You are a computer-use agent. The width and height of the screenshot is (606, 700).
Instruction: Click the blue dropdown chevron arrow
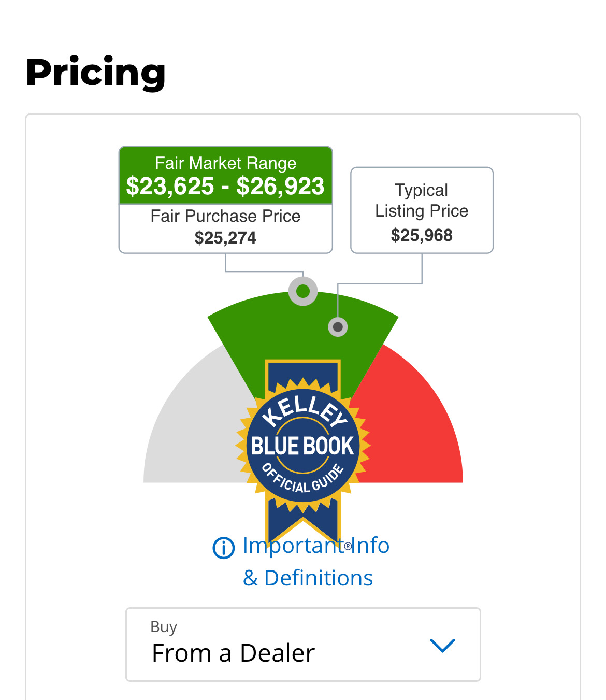click(442, 646)
